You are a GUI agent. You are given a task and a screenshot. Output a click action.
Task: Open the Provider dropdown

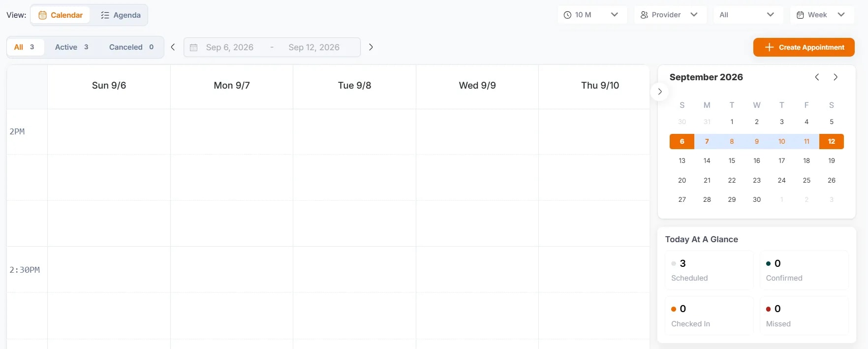670,15
